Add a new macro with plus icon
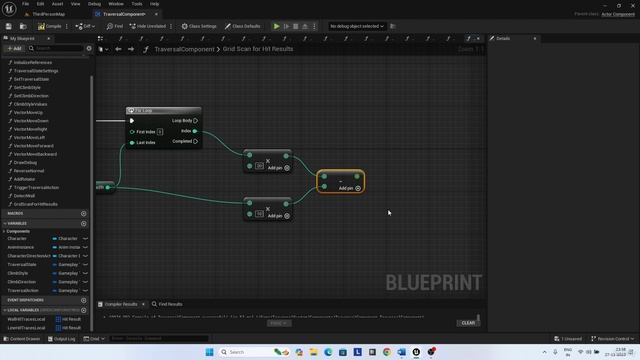Screen dimensions: 640x360 pyautogui.click(x=84, y=213)
